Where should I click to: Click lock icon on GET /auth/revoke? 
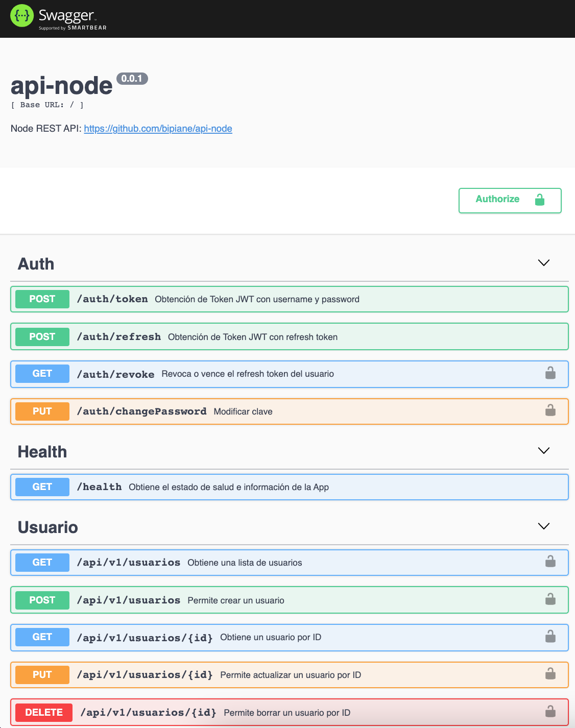(550, 373)
